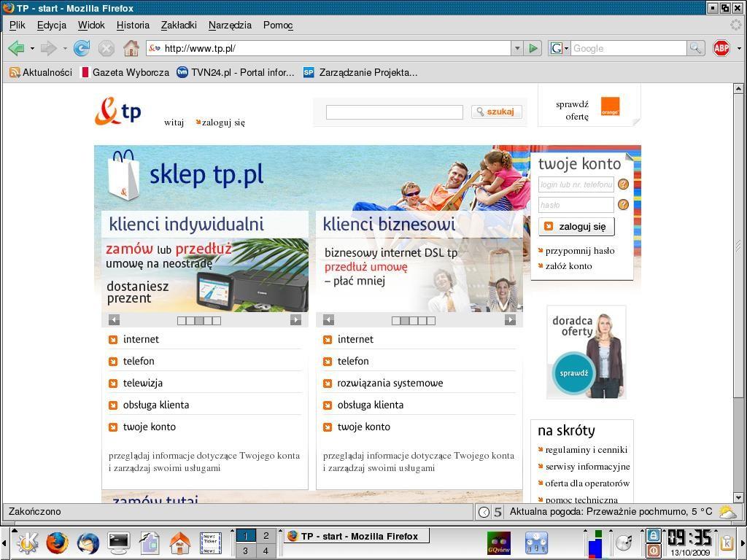Click the zaloguj się button in twoje konto
The width and height of the screenshot is (747, 560).
click(x=576, y=227)
